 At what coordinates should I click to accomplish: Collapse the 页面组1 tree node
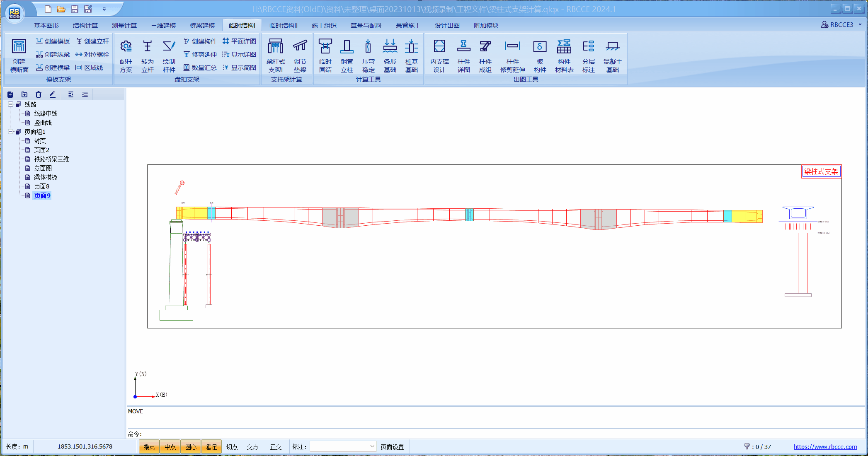[x=11, y=132]
